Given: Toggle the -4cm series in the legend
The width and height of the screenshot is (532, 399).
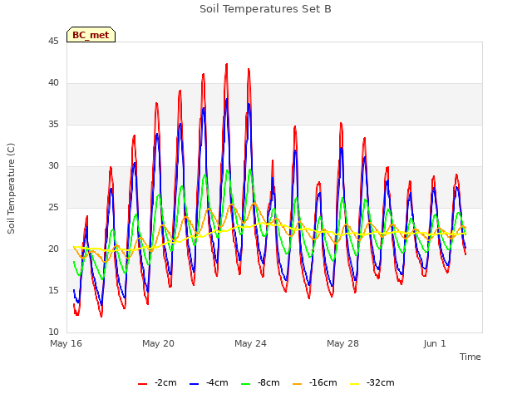Looking at the screenshot, I should click(209, 382).
